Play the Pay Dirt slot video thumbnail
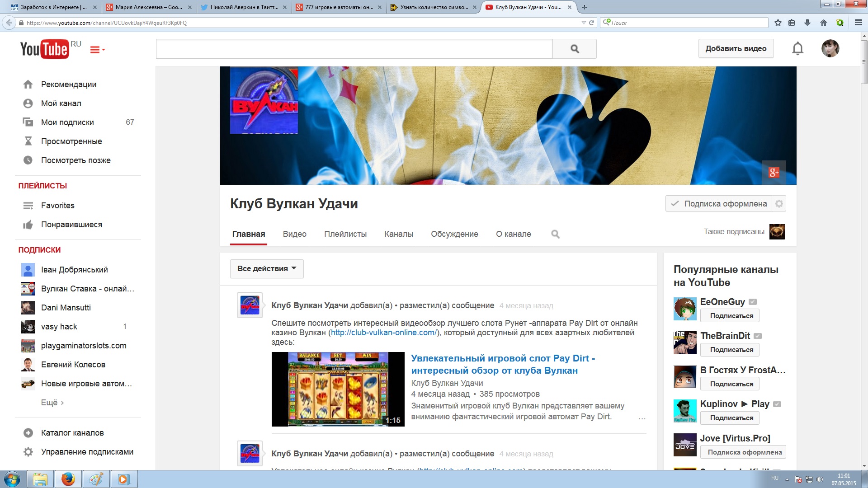 pyautogui.click(x=338, y=389)
